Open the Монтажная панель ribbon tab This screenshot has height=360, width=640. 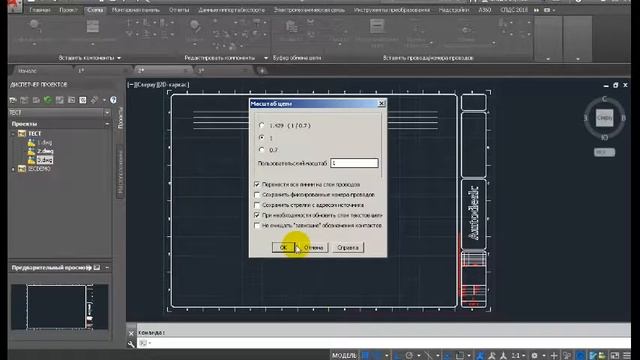pos(136,10)
